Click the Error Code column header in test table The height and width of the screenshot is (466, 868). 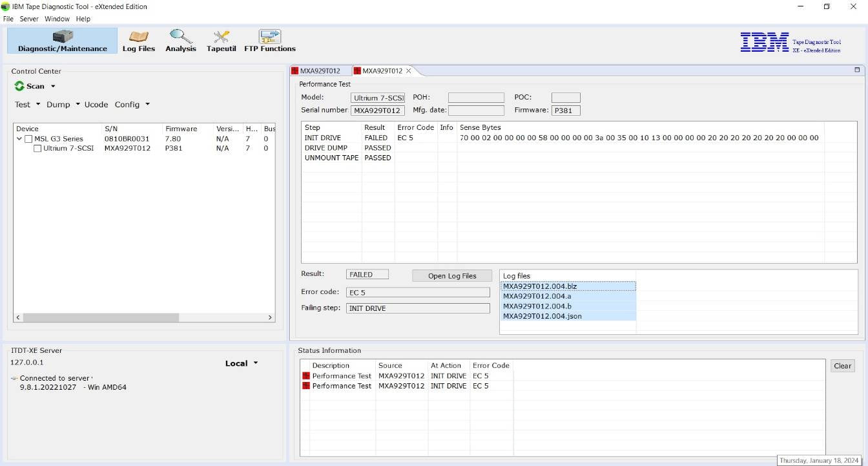(x=415, y=128)
